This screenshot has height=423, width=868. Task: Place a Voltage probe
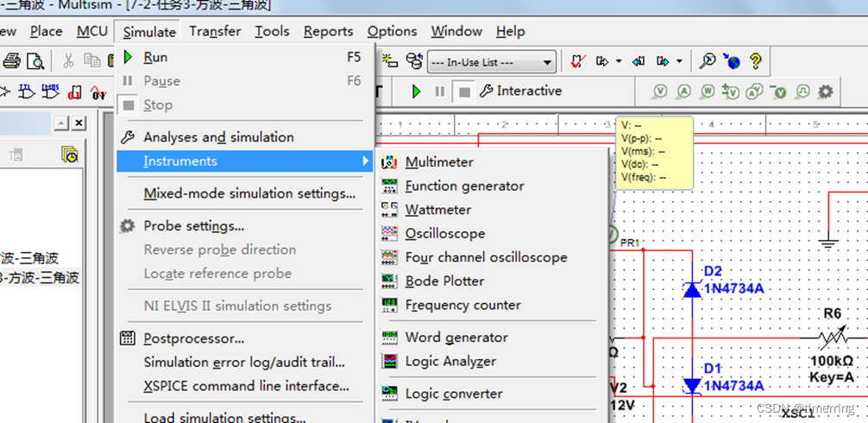click(x=660, y=92)
